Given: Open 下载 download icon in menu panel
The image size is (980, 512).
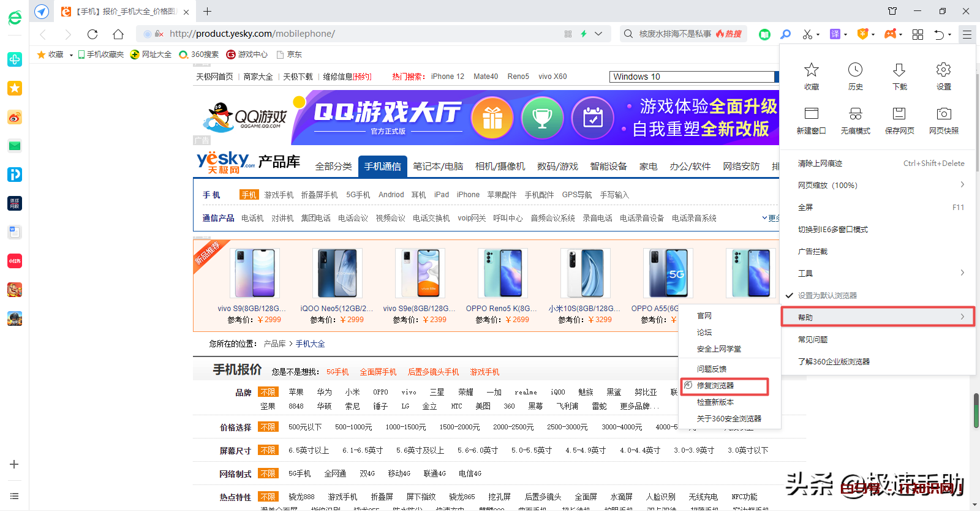Looking at the screenshot, I should [900, 70].
